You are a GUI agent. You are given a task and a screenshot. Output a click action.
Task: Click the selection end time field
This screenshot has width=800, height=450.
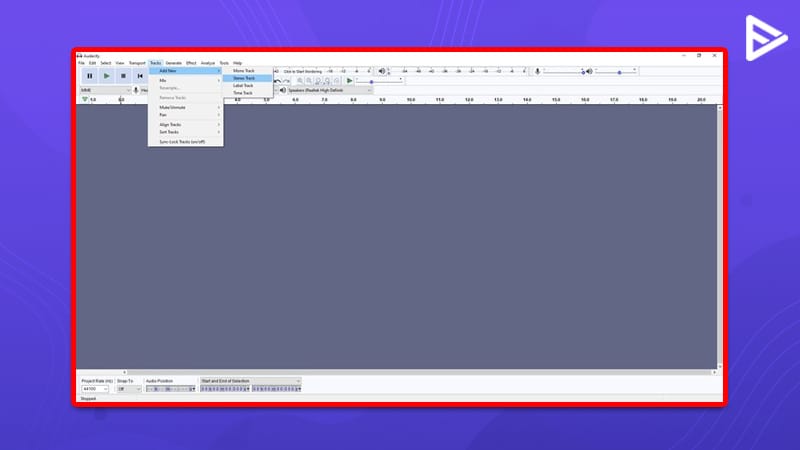click(277, 389)
